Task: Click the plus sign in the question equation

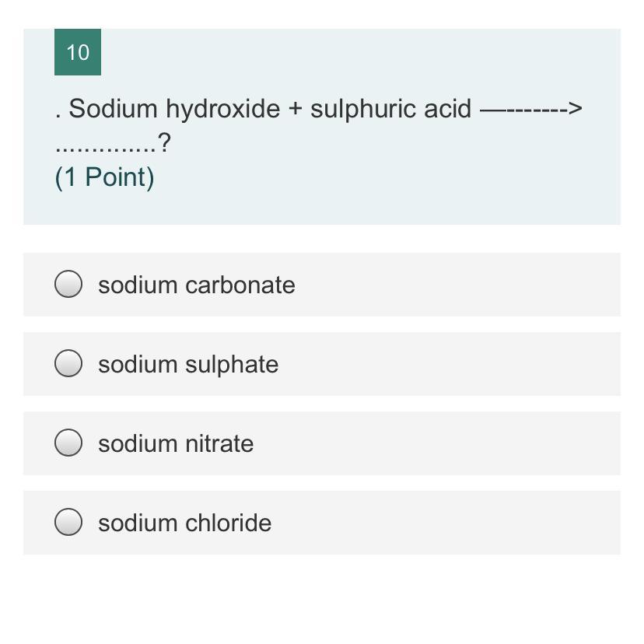Action: pos(294,109)
